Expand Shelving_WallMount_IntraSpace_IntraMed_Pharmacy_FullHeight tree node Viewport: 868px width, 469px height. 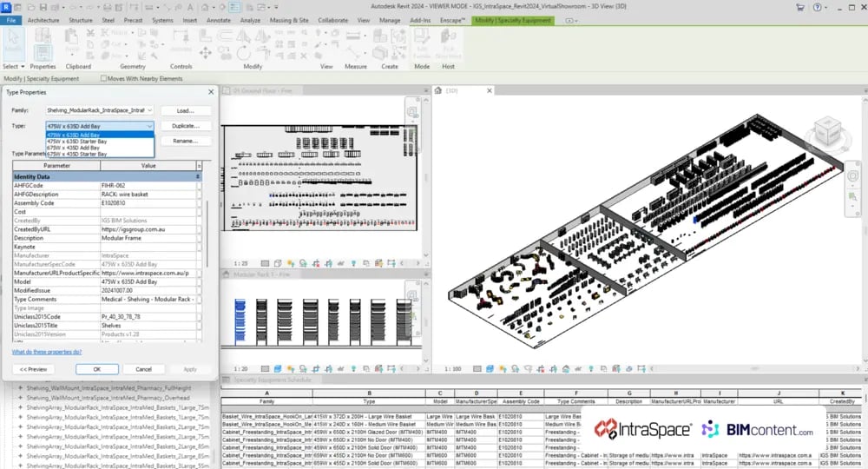pyautogui.click(x=21, y=388)
